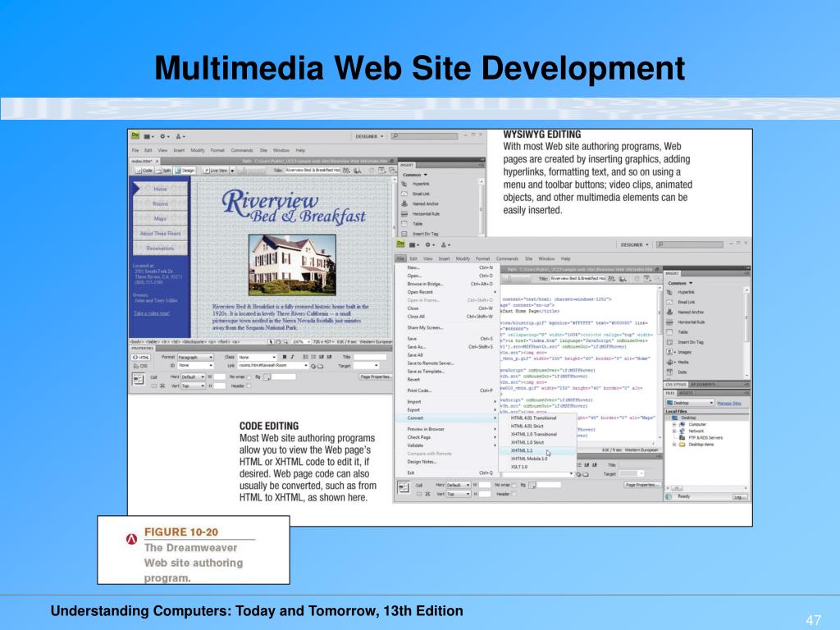Viewport: 840px width, 630px height.
Task: Click the Bold icon in back window's Properties panel
Action: click(285, 357)
